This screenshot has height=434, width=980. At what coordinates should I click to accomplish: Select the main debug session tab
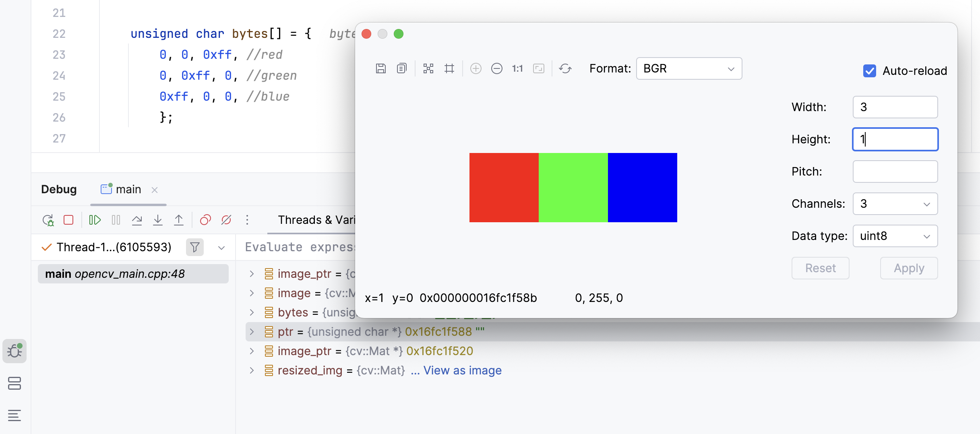tap(127, 189)
